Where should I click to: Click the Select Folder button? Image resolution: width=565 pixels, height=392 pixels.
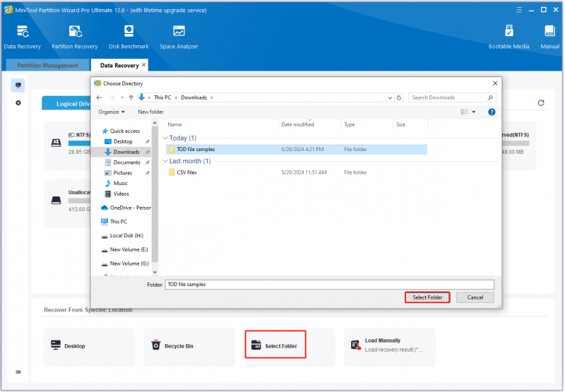427,297
